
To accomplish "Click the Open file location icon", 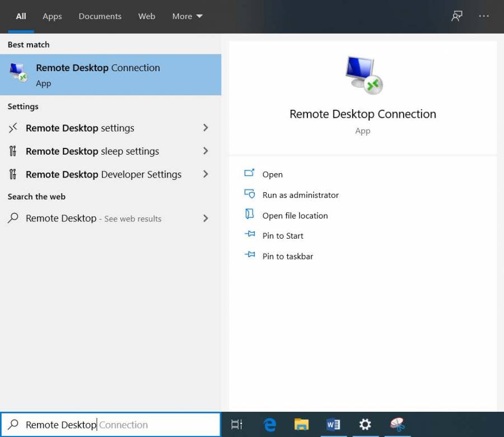I will point(250,215).
